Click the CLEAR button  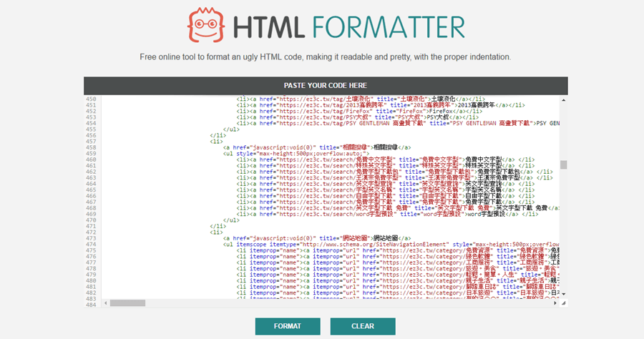click(363, 326)
